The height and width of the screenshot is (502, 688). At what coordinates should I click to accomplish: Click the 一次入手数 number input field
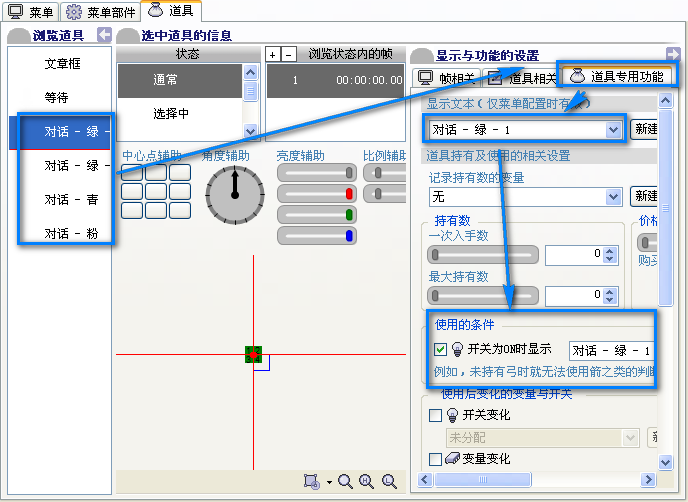(574, 255)
